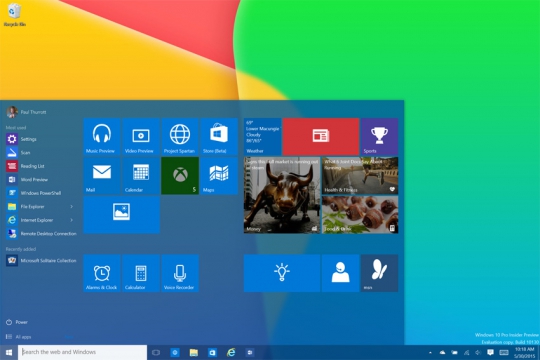This screenshot has height=360, width=540.
Task: Open the Sports trophy tile
Action: coord(379,137)
